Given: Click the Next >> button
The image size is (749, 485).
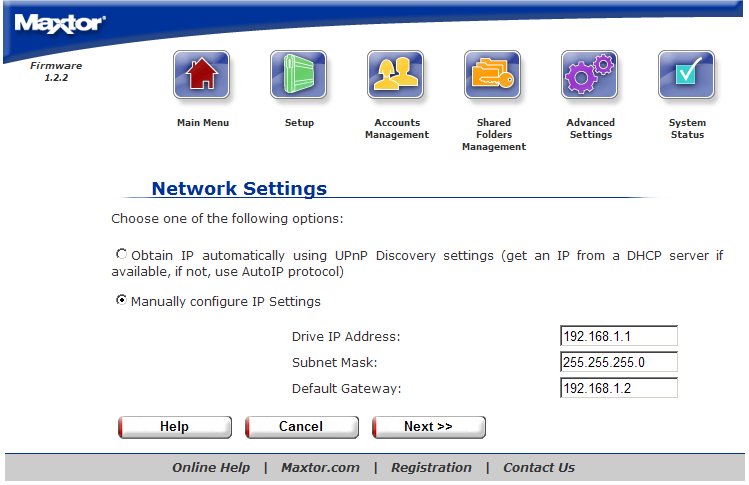Looking at the screenshot, I should coord(429,427).
